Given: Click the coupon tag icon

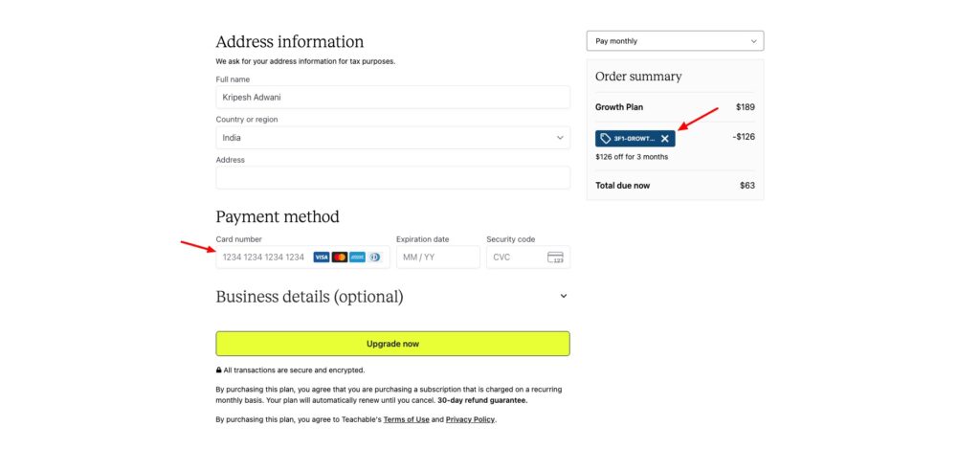Looking at the screenshot, I should (606, 139).
